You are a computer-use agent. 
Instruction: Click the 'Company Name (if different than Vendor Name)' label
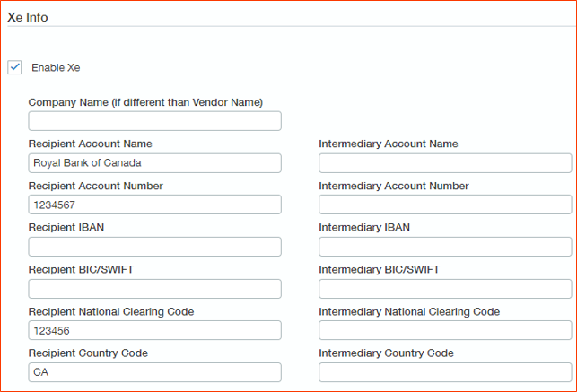145,102
